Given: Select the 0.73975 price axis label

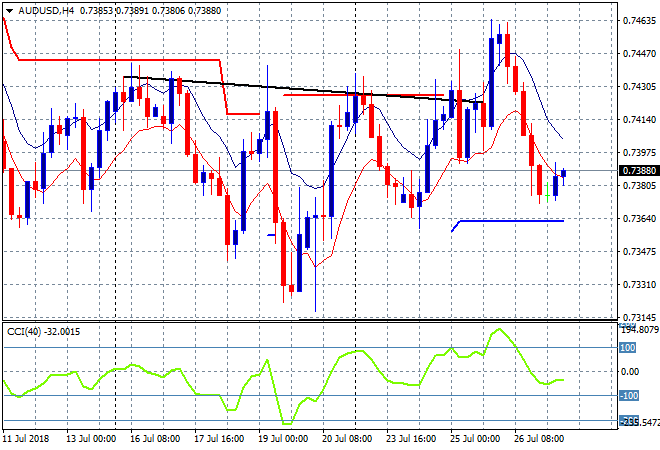Looking at the screenshot, I should pos(639,152).
